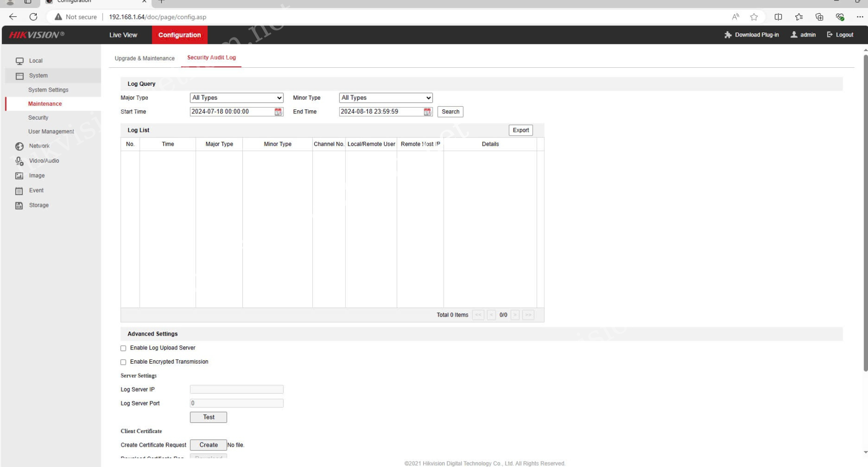This screenshot has width=868, height=467.
Task: Open the Live View menu
Action: point(123,35)
